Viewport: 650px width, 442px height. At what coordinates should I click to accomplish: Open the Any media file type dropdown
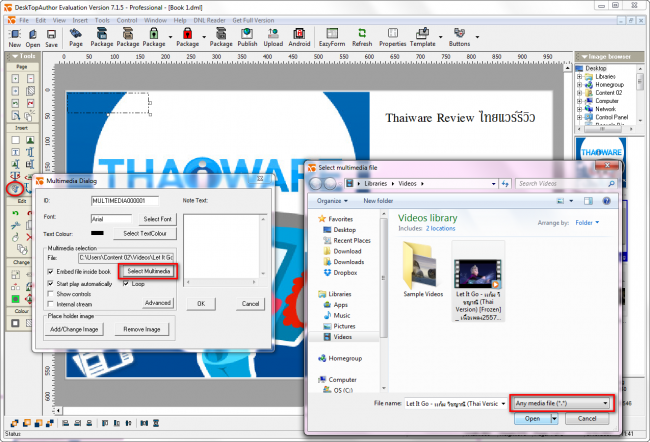[561, 403]
